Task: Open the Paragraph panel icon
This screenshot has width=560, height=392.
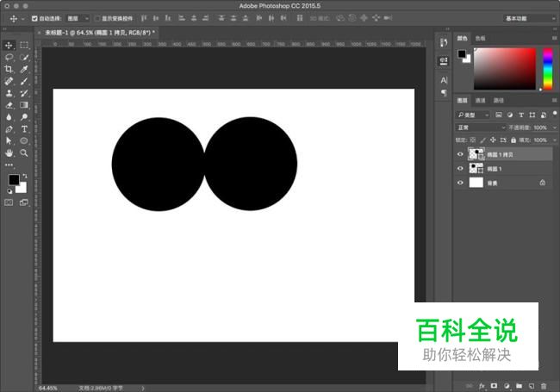Action: tap(444, 93)
